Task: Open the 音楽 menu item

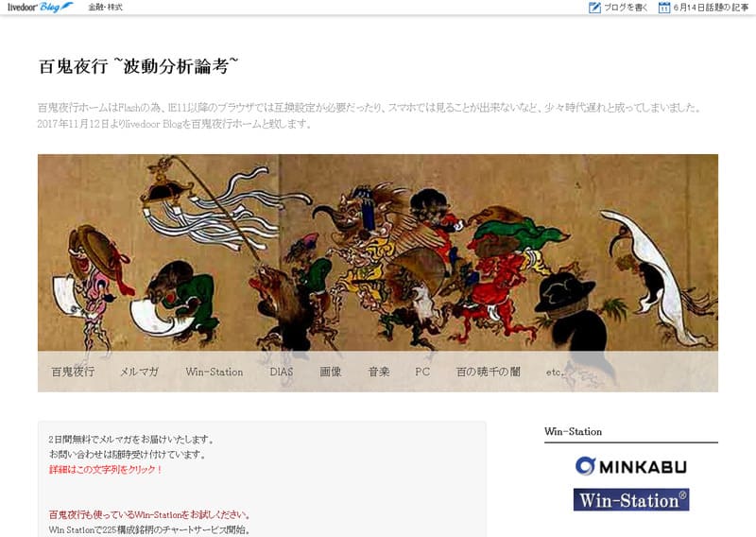Action: click(x=379, y=372)
